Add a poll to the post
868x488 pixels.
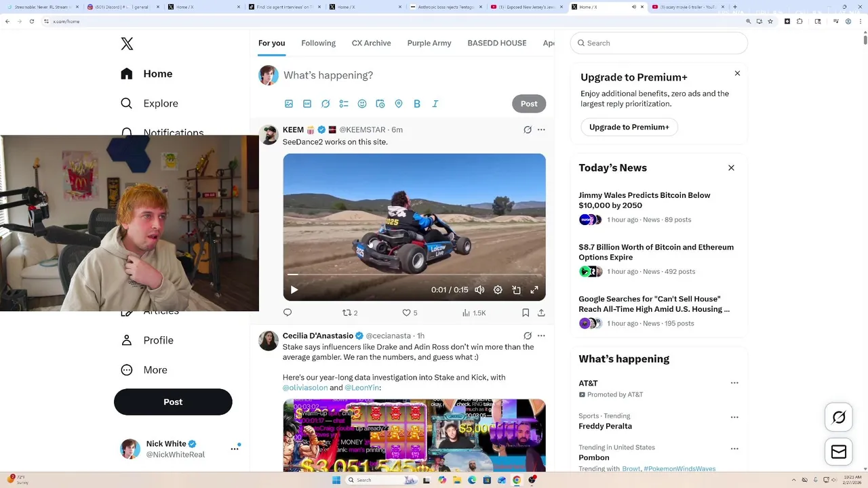click(344, 104)
